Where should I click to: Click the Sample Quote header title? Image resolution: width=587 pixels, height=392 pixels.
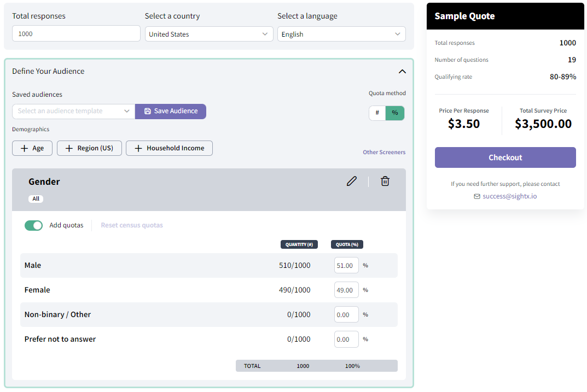point(464,16)
